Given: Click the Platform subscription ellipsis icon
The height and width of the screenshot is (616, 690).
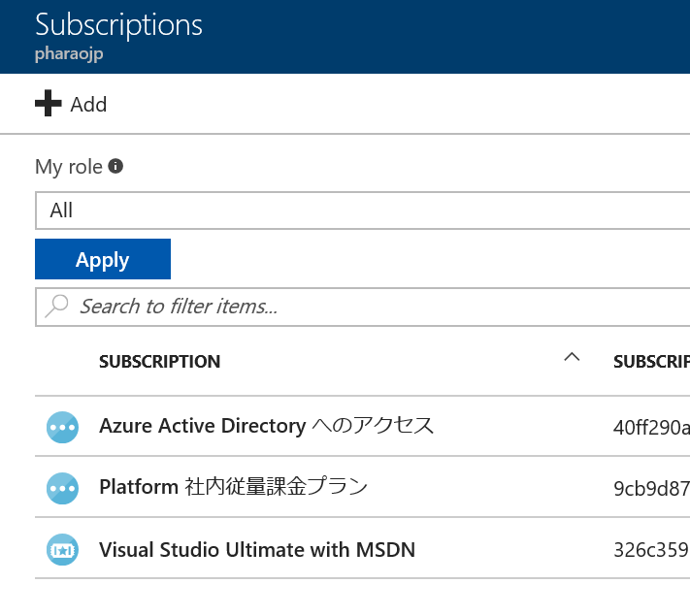Looking at the screenshot, I should click(62, 488).
